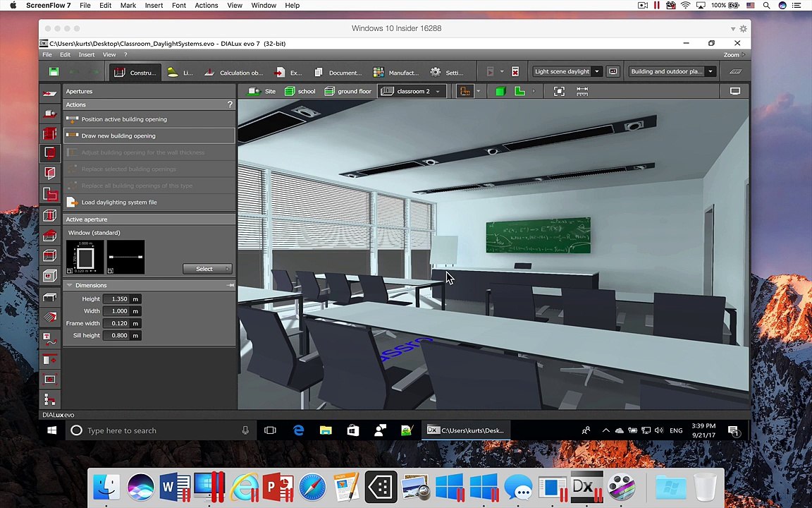Expand the classroom 2 room dropdown
Viewport: 812px width, 508px height.
438,92
